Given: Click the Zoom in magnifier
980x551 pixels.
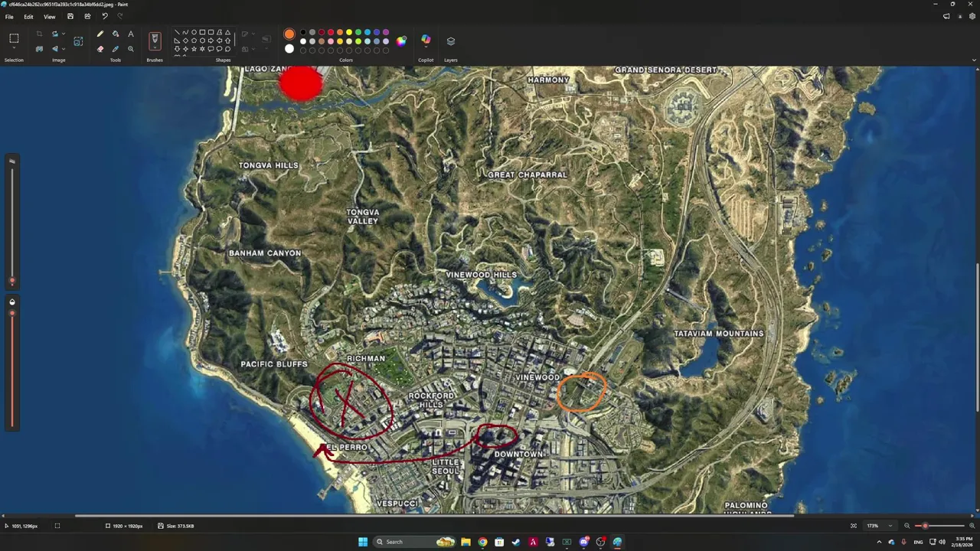Looking at the screenshot, I should coord(972,526).
